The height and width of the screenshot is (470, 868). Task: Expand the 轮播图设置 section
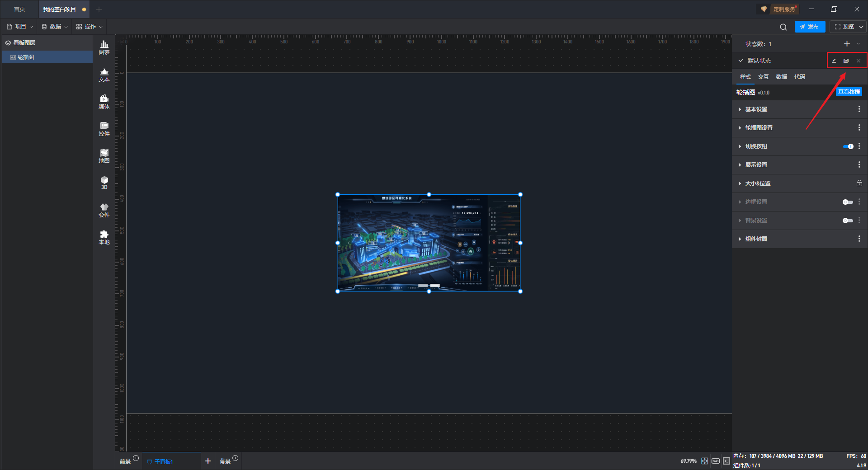740,128
